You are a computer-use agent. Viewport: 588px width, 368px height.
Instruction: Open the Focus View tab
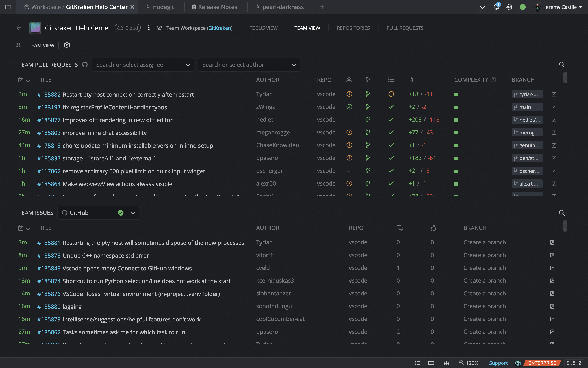click(x=263, y=28)
